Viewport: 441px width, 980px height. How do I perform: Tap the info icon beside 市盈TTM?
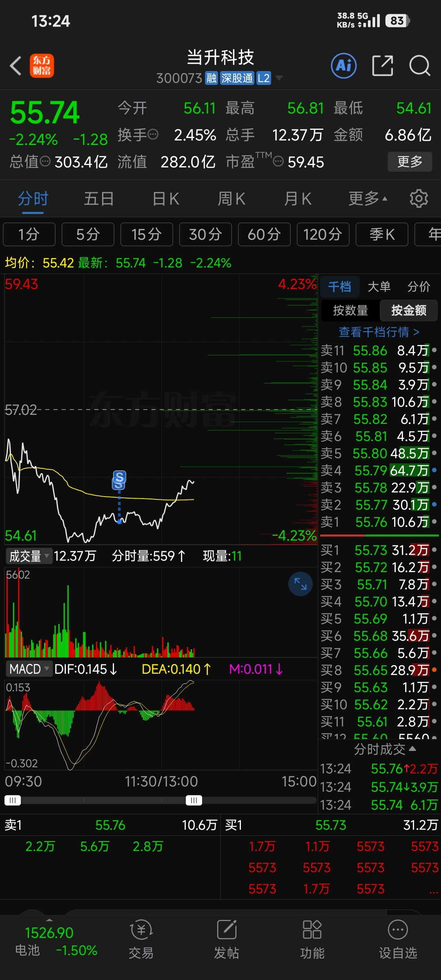click(278, 162)
